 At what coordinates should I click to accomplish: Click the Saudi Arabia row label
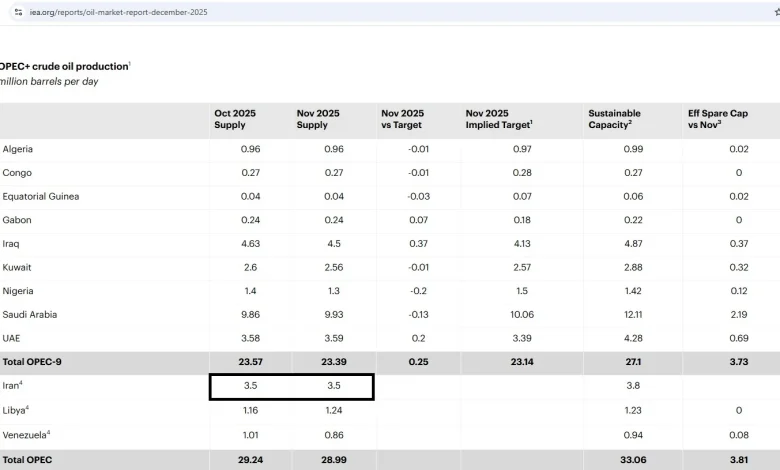(x=31, y=314)
